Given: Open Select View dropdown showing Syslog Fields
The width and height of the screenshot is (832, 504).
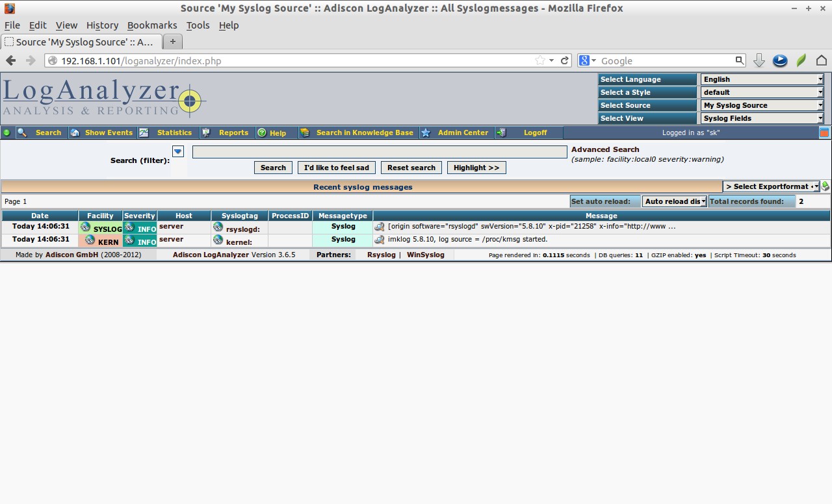Looking at the screenshot, I should 762,118.
